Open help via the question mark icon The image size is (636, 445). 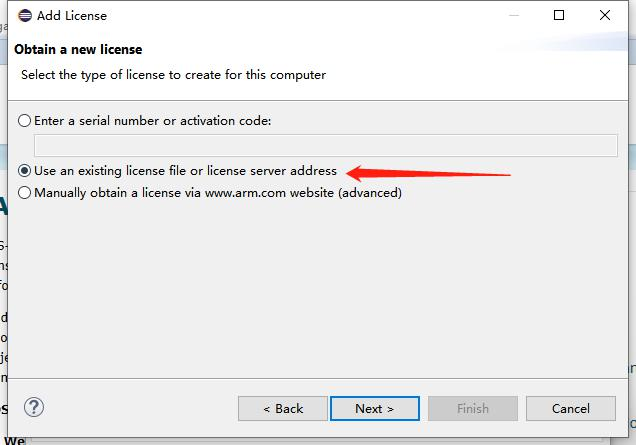coord(34,407)
